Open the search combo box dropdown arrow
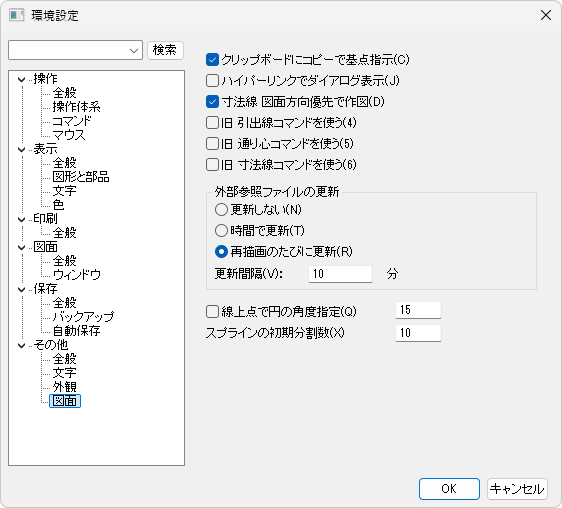Screen dimensions: 562x508 134,51
